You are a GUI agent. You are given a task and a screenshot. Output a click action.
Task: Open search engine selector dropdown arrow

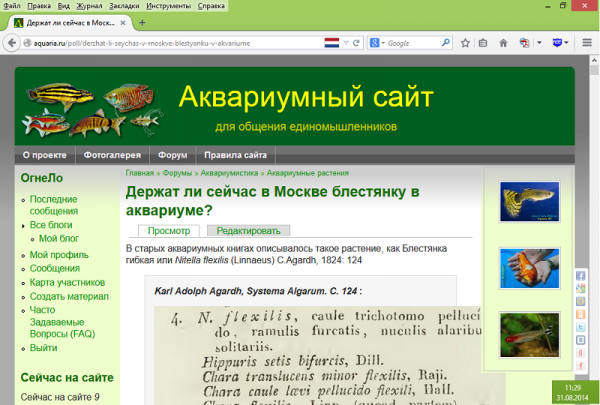[x=383, y=43]
